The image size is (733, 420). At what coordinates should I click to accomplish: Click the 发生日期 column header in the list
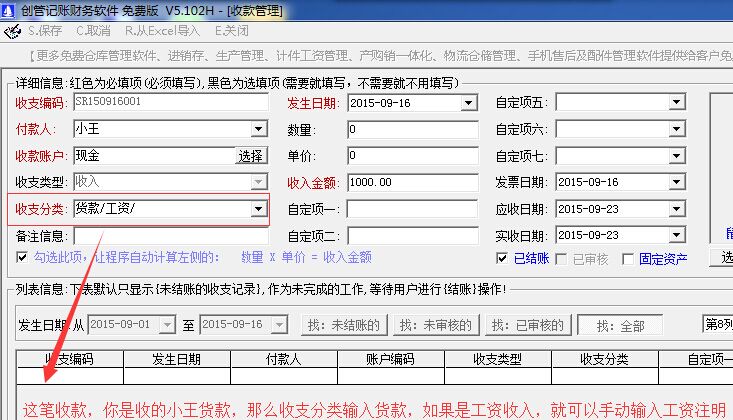point(178,359)
